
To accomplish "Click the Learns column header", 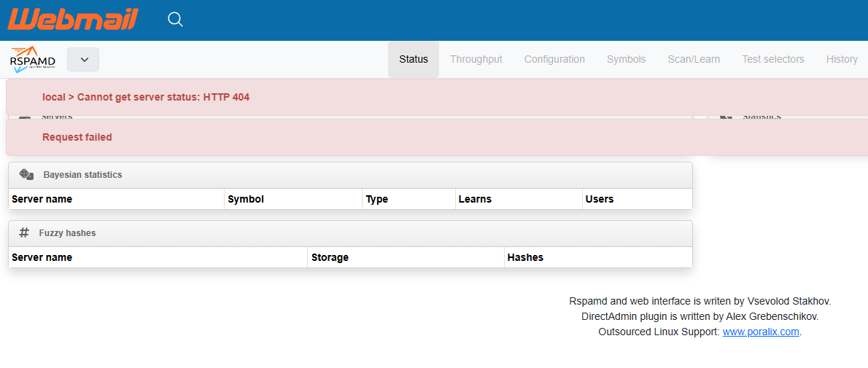I will tap(475, 199).
